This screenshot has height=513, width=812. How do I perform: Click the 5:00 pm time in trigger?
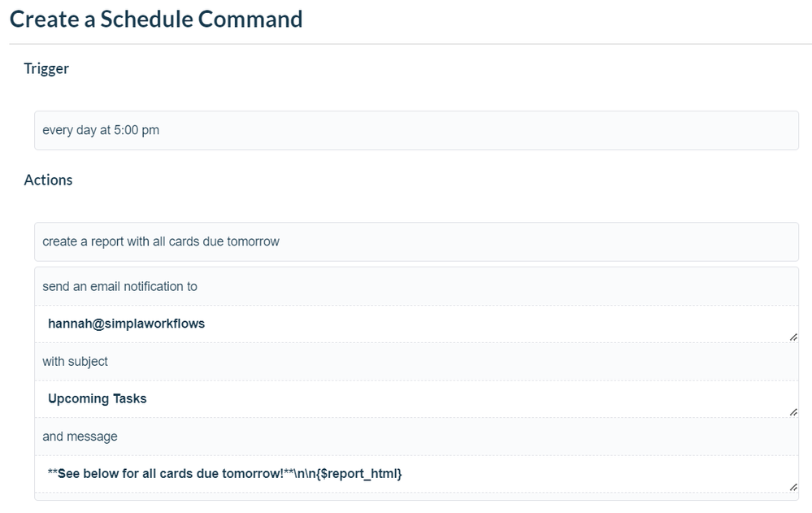pyautogui.click(x=137, y=130)
